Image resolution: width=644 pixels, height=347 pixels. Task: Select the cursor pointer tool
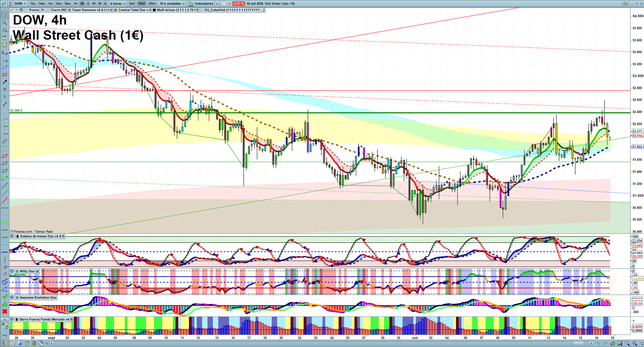point(5,16)
